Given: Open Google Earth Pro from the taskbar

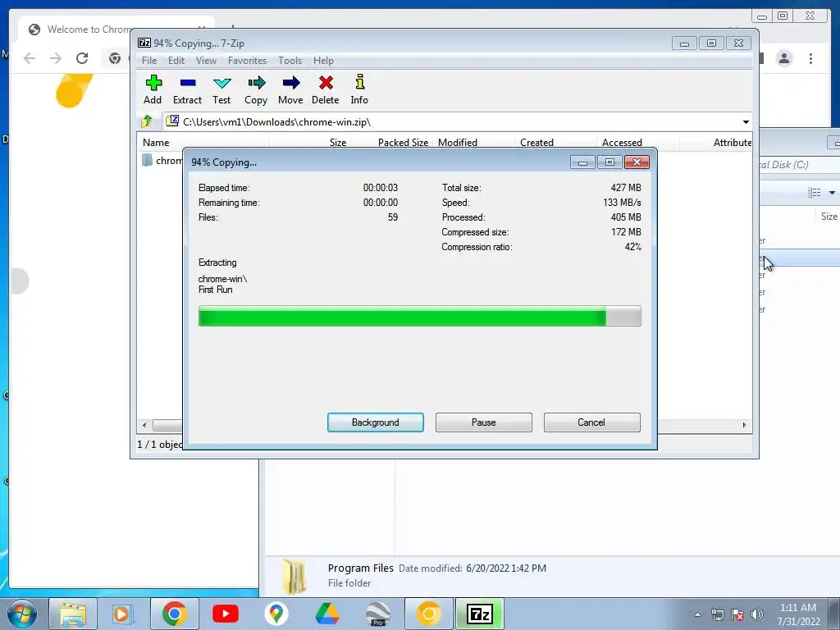Looking at the screenshot, I should pyautogui.click(x=377, y=614).
